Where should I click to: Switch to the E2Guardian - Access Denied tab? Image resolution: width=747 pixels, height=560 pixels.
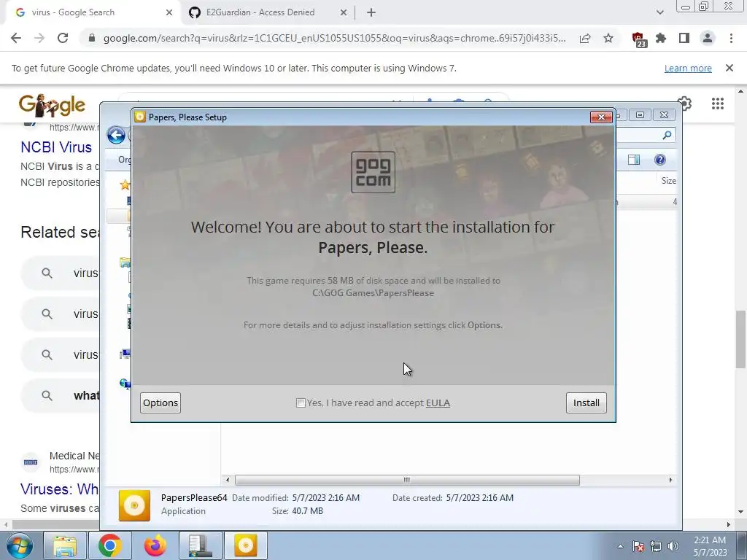click(260, 12)
